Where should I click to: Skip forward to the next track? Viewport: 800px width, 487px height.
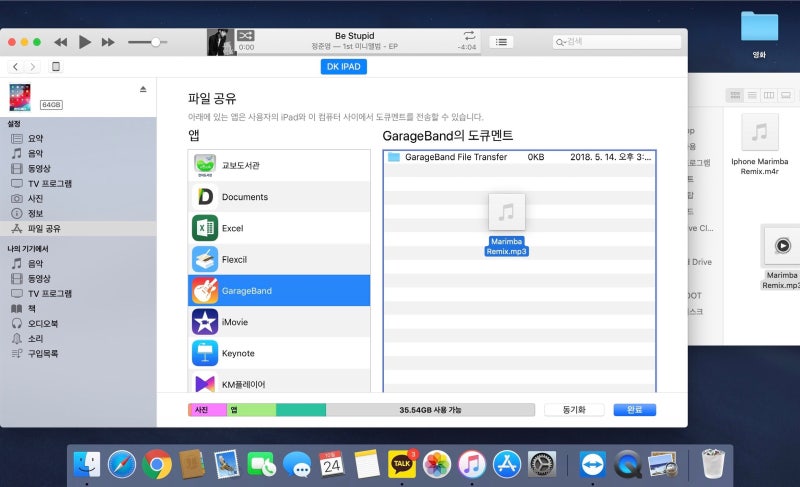[x=108, y=42]
